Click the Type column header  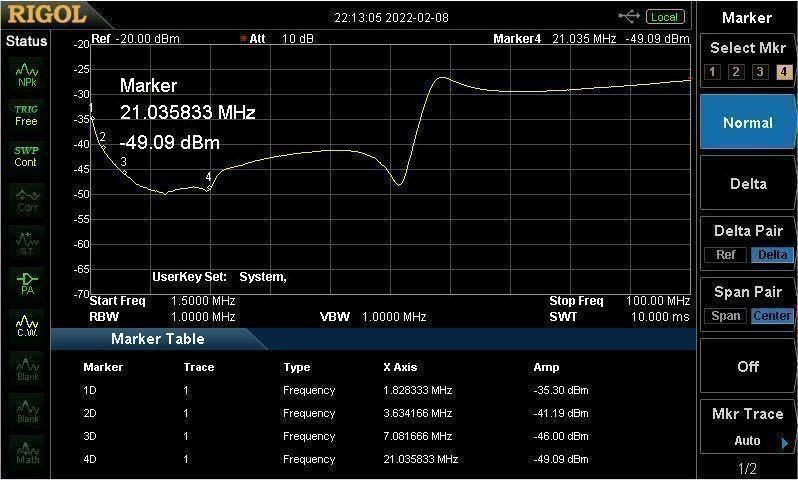click(x=297, y=367)
